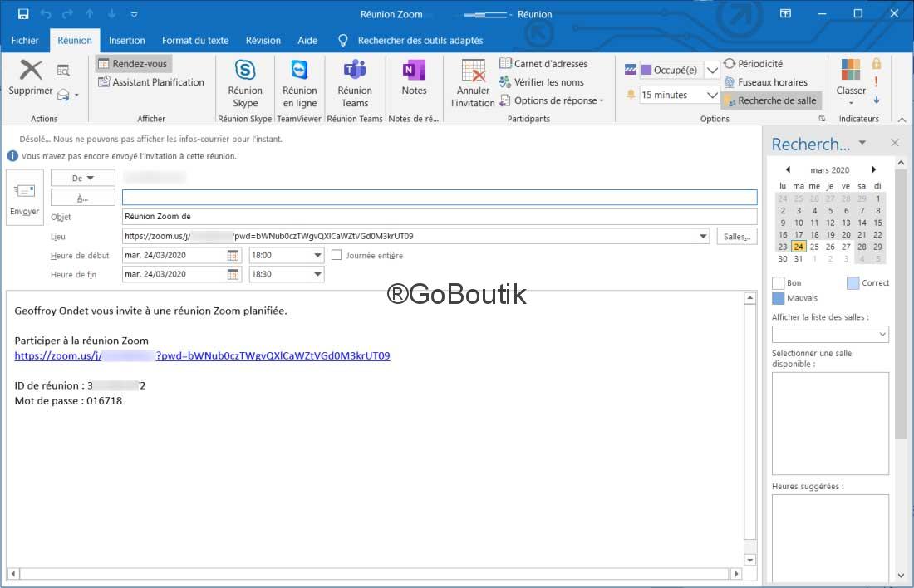
Task: Select the Réunion ribbon tab
Action: (75, 40)
